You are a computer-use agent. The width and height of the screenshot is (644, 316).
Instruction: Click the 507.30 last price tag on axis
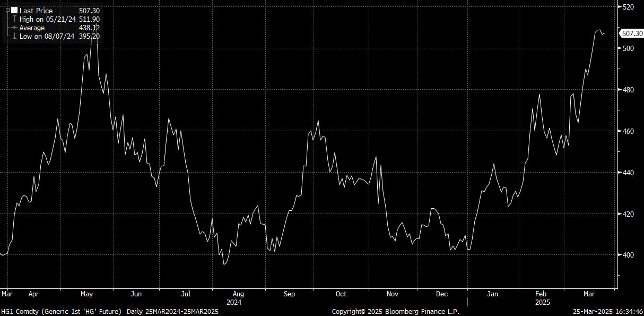[x=632, y=33]
